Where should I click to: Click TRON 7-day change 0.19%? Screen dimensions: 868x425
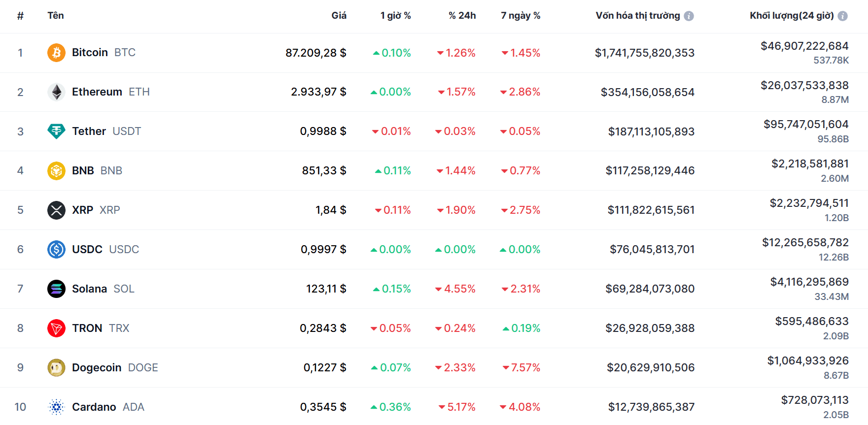click(521, 328)
